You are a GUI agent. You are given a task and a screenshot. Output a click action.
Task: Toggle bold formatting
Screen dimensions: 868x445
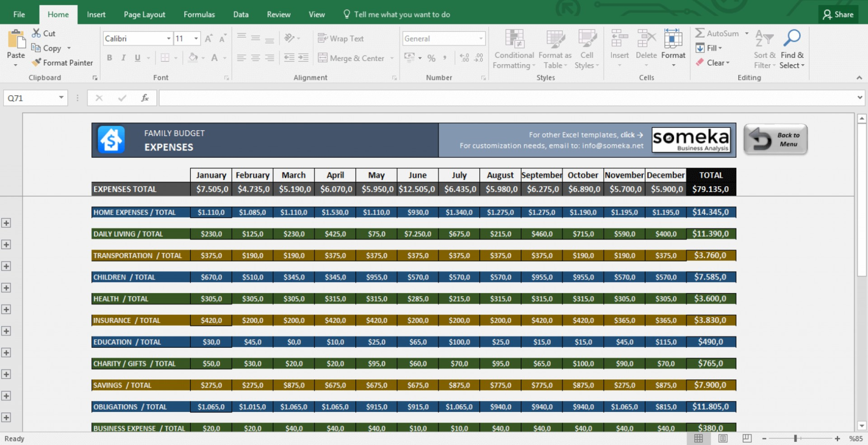point(109,57)
